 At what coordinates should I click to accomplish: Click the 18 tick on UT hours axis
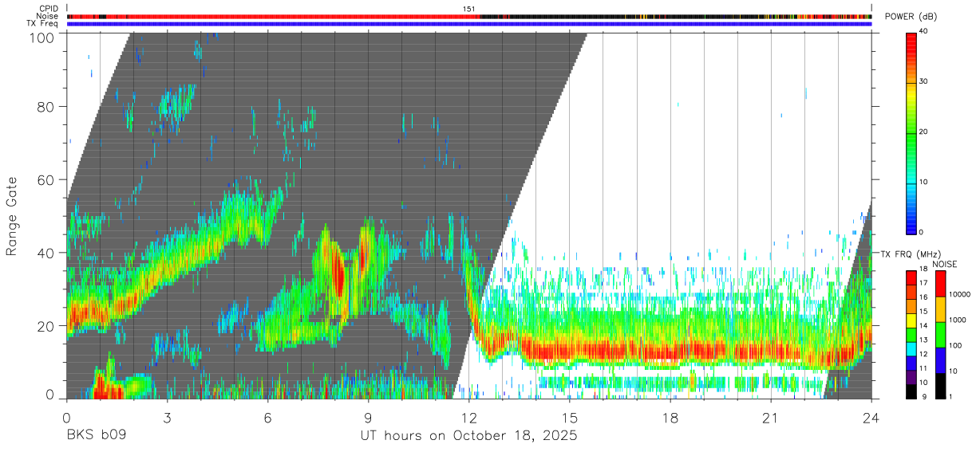670,418
